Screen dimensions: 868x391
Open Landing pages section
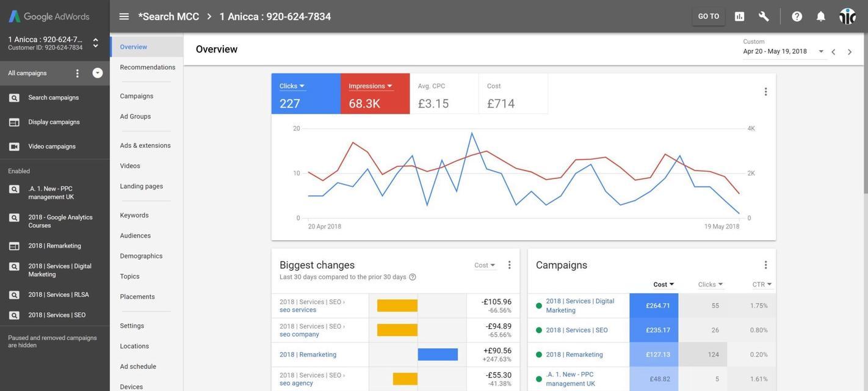point(142,186)
